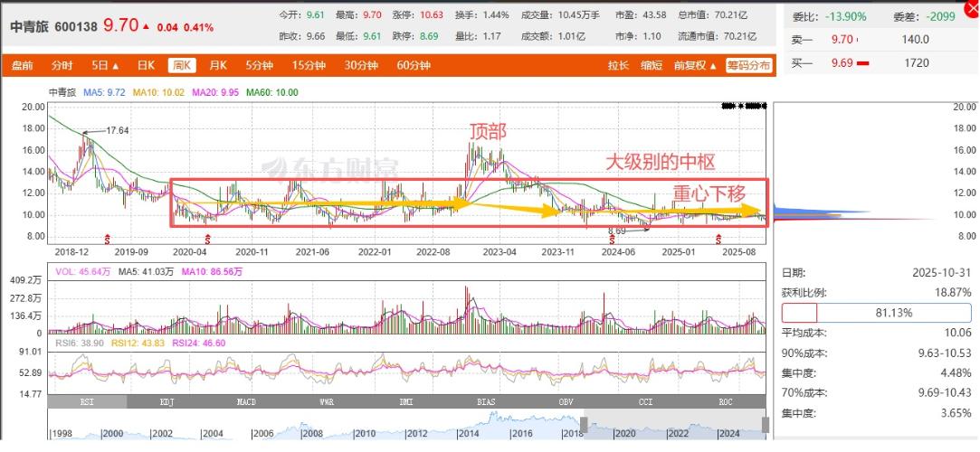Click the stock code 600138
The image size is (980, 452).
[x=76, y=27]
